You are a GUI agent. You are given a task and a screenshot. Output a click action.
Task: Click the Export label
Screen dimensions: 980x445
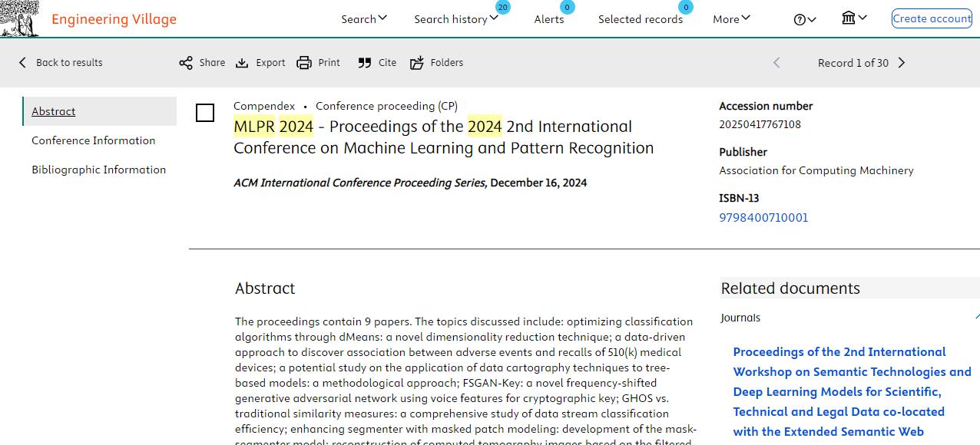(x=270, y=63)
